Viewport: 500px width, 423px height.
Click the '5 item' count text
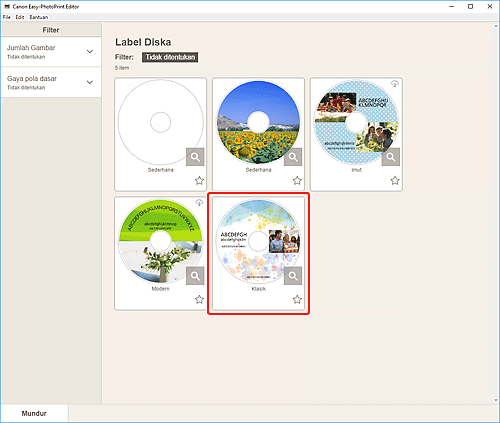tap(122, 68)
